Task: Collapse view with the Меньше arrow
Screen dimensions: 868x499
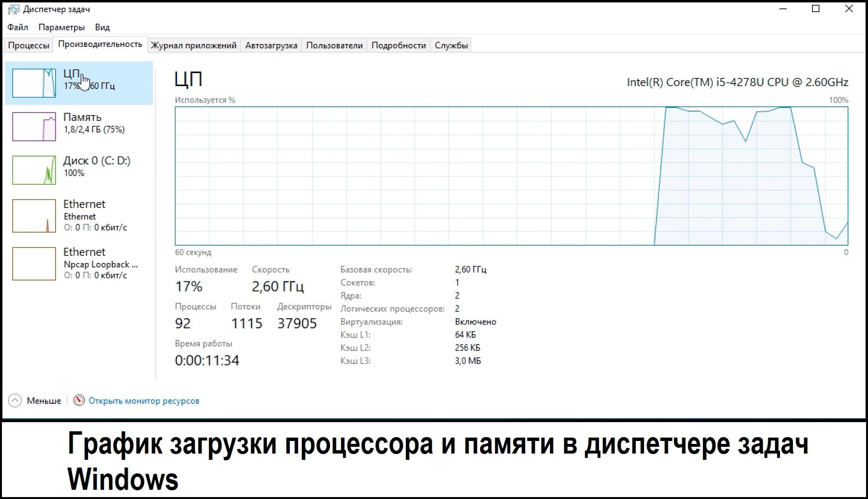Action: point(15,400)
